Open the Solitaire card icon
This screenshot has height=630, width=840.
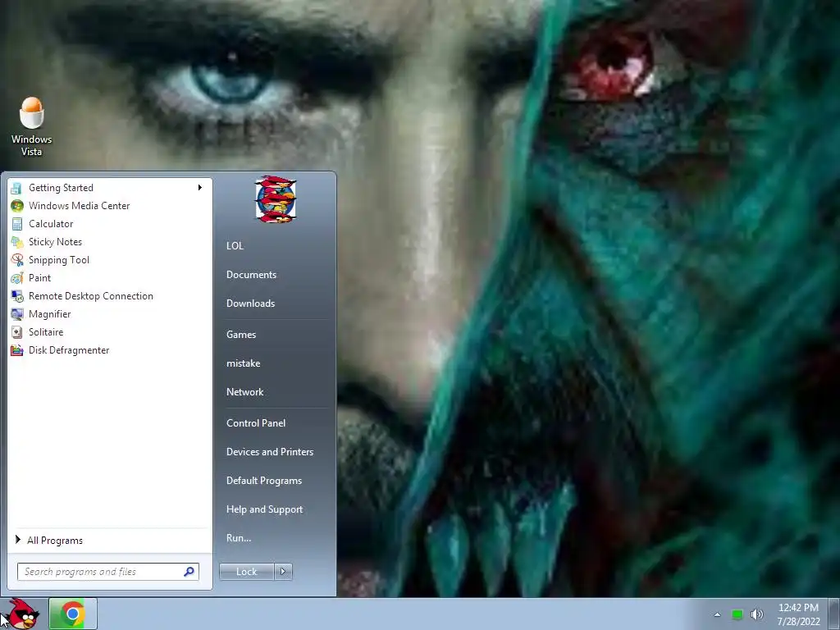coord(16,332)
